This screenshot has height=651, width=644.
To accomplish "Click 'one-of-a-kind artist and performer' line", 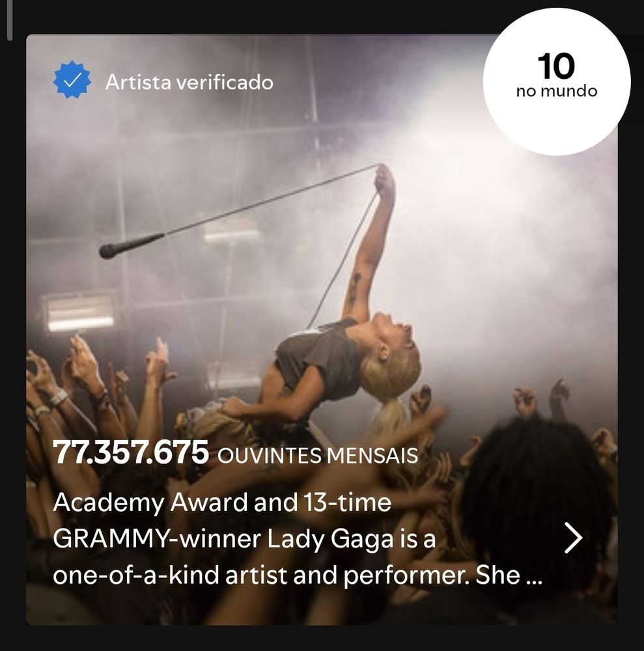I will pyautogui.click(x=260, y=575).
